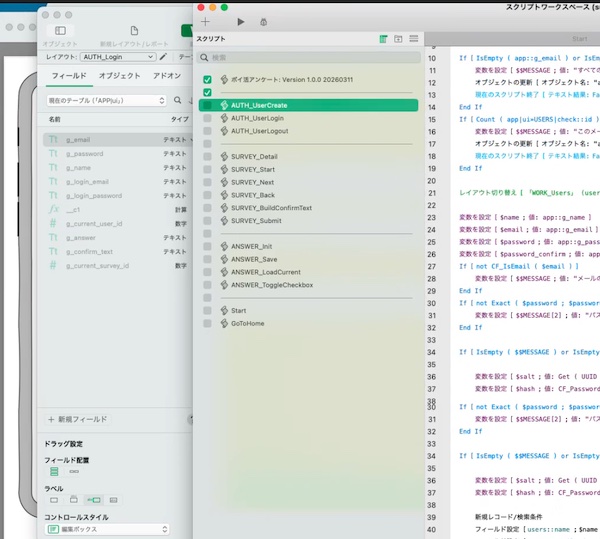Click the new folder icon in scripts pane
Screen dimensions: 600x539
click(x=398, y=38)
